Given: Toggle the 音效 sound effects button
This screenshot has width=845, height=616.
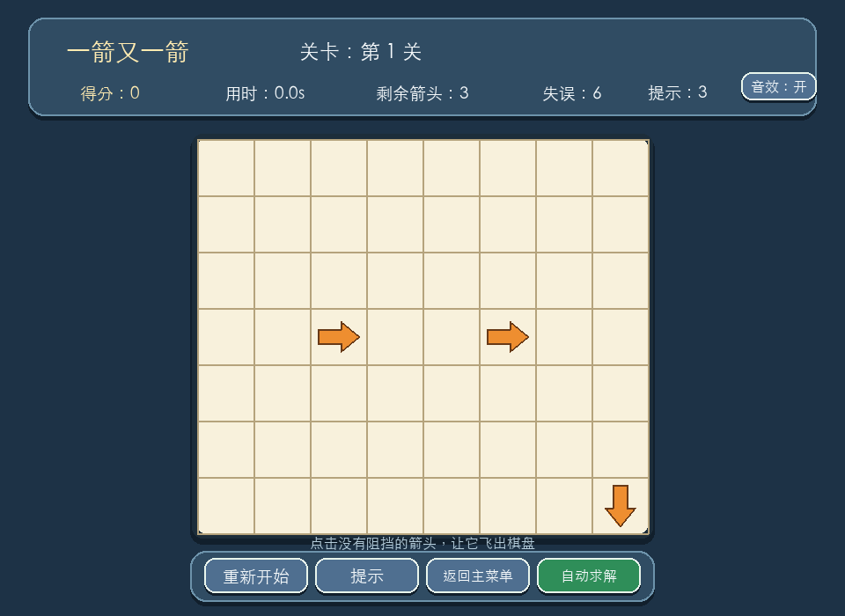Looking at the screenshot, I should coord(779,87).
